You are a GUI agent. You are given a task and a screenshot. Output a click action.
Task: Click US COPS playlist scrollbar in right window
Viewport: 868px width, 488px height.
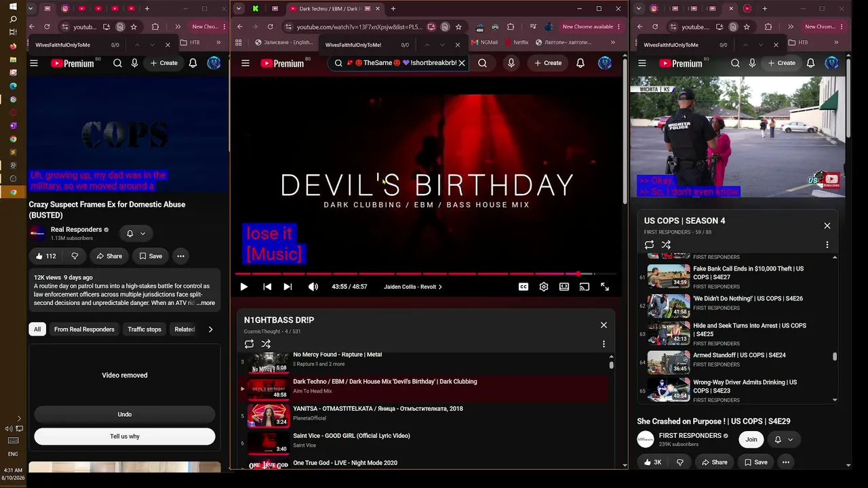835,357
